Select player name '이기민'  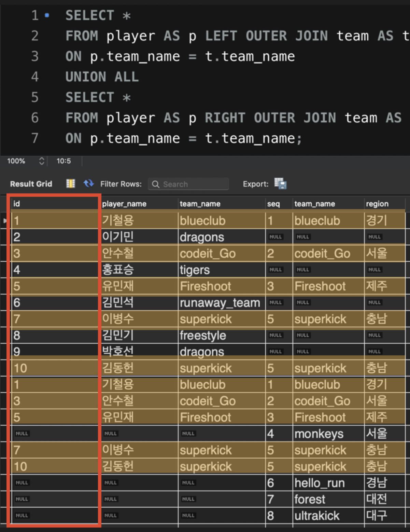139,237
